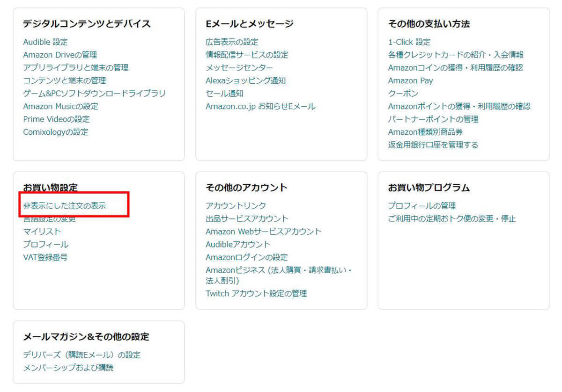Select 広告表示の設定 link
562x392 pixels.
[x=232, y=42]
